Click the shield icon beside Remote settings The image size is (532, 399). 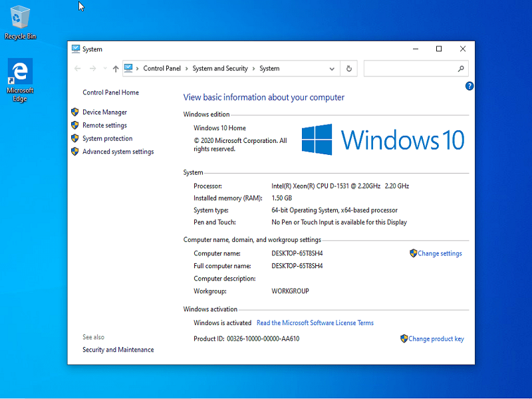75,125
